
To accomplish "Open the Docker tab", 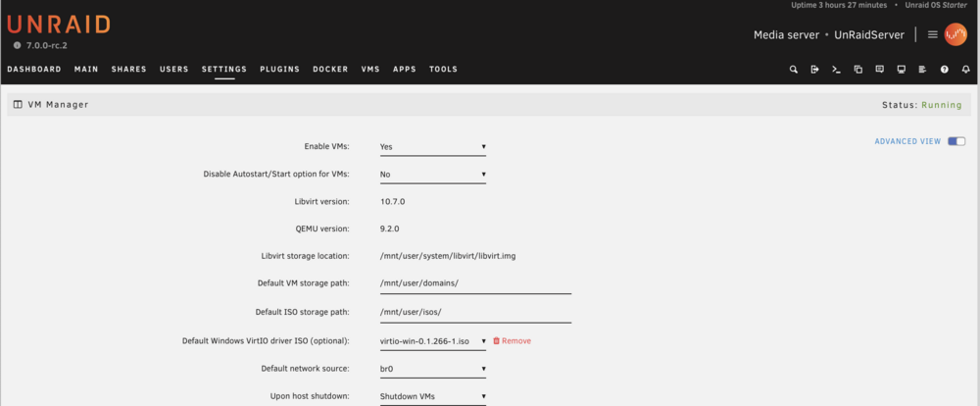I will pos(330,70).
